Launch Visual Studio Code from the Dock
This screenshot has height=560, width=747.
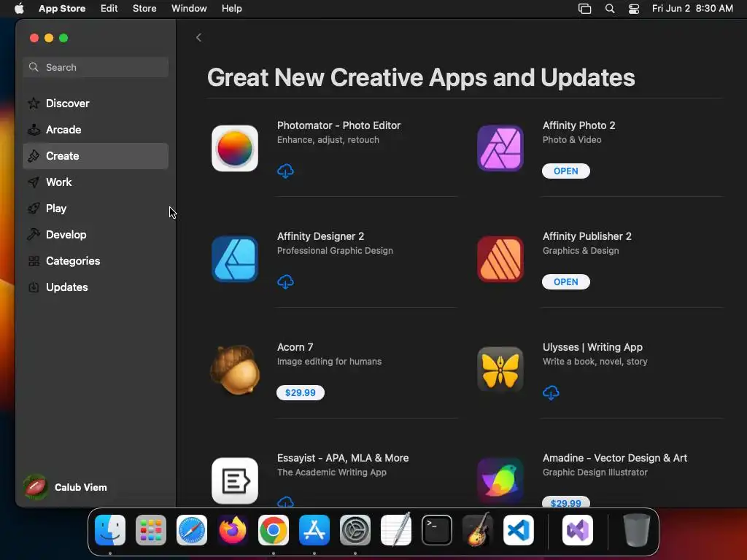click(519, 530)
